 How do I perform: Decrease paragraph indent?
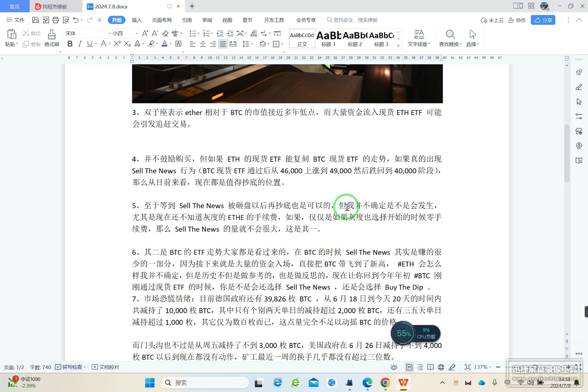point(220,33)
